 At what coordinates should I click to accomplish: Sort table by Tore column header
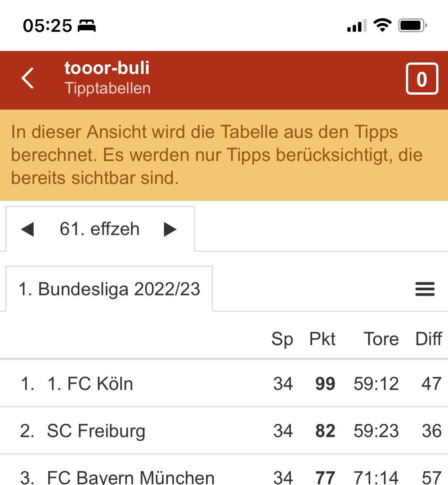381,339
